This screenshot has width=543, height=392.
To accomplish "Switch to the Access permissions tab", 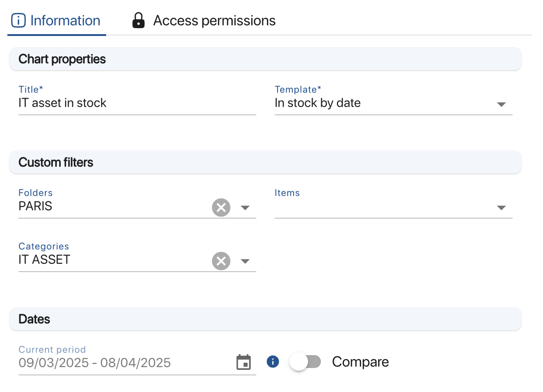I will [x=214, y=21].
